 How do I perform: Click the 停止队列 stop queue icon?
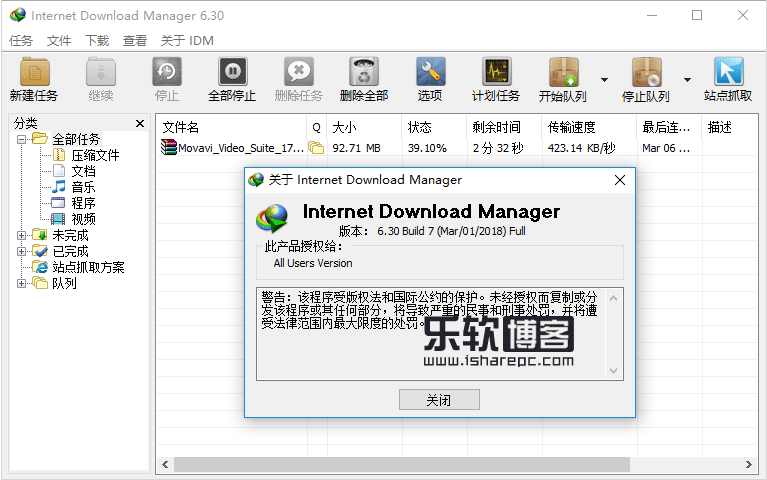[646, 72]
